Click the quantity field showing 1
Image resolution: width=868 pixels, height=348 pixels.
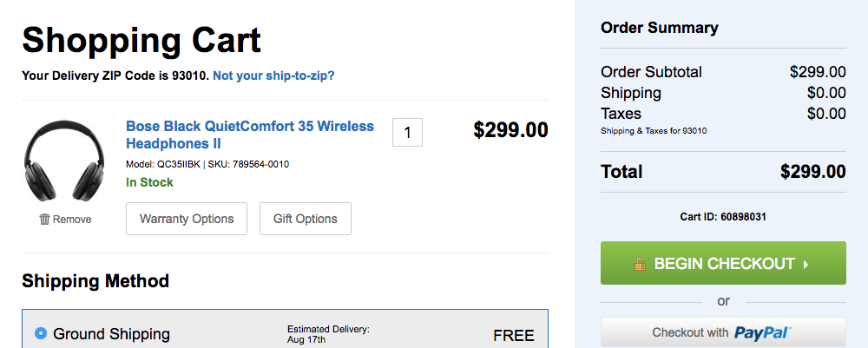click(407, 133)
